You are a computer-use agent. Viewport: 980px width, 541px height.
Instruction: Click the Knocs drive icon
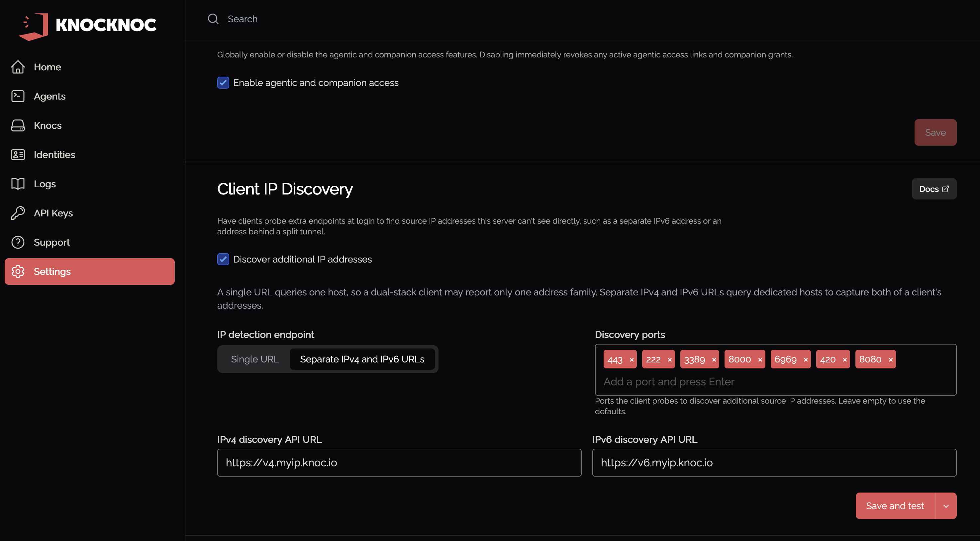(x=18, y=125)
